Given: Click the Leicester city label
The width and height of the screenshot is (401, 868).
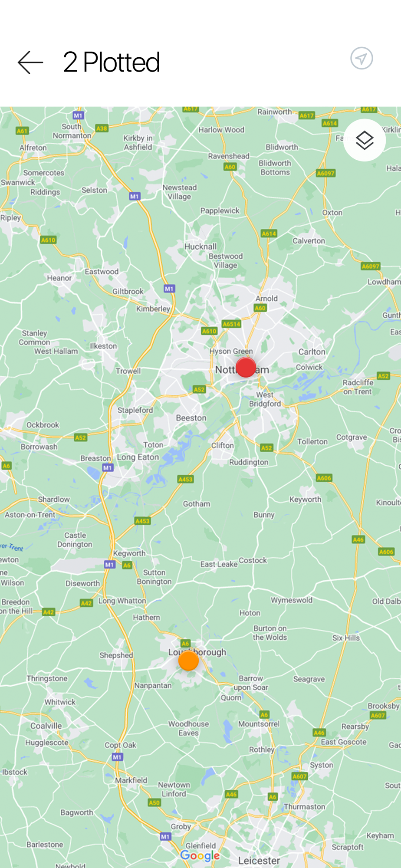Looking at the screenshot, I should 259,860.
